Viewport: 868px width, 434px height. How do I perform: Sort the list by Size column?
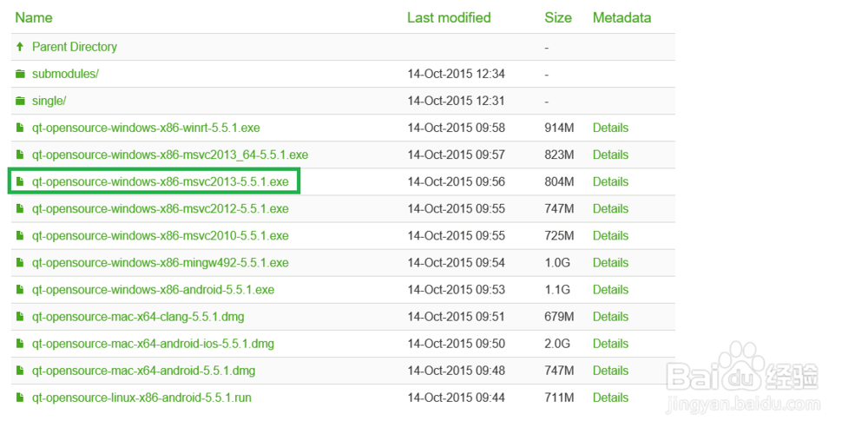click(x=558, y=17)
